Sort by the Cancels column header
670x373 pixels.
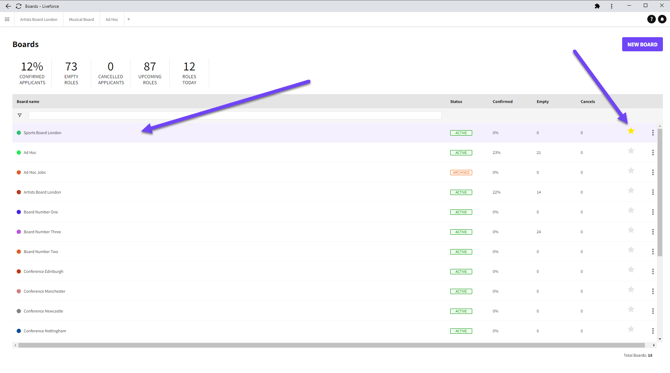tap(588, 102)
